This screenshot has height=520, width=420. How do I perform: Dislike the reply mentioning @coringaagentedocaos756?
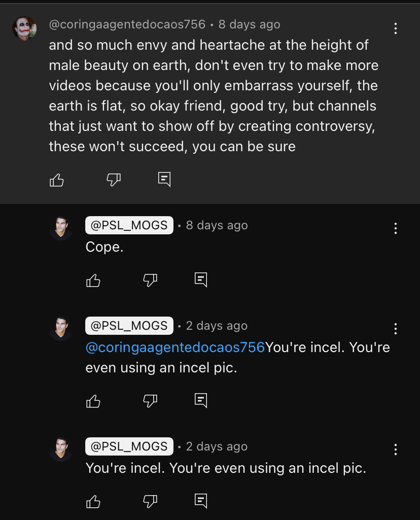tap(150, 401)
